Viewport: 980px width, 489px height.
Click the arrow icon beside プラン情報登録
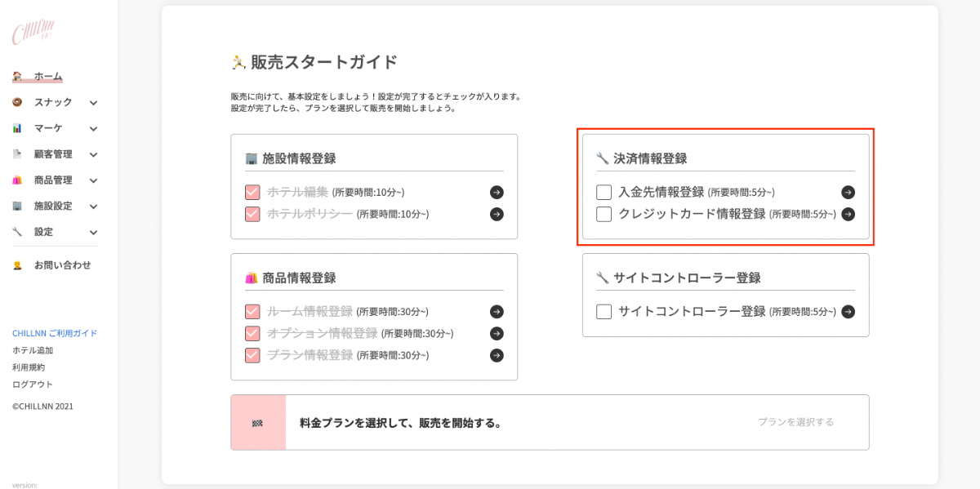(x=497, y=355)
